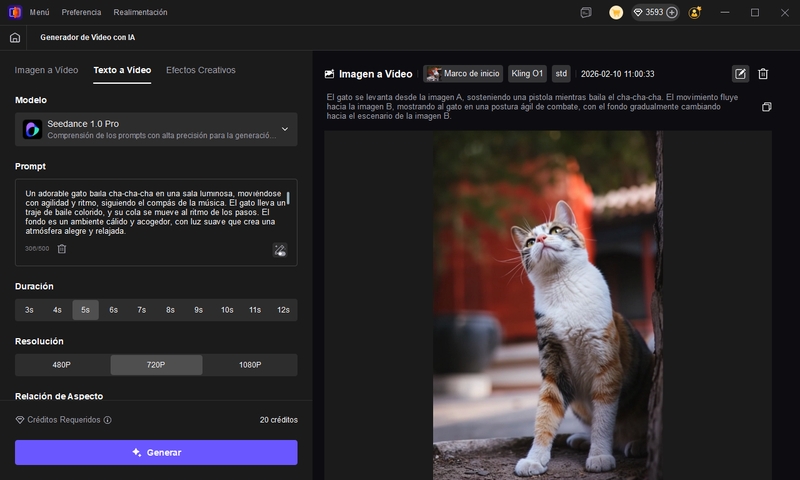
Task: Maximize the application window
Action: pos(755,12)
